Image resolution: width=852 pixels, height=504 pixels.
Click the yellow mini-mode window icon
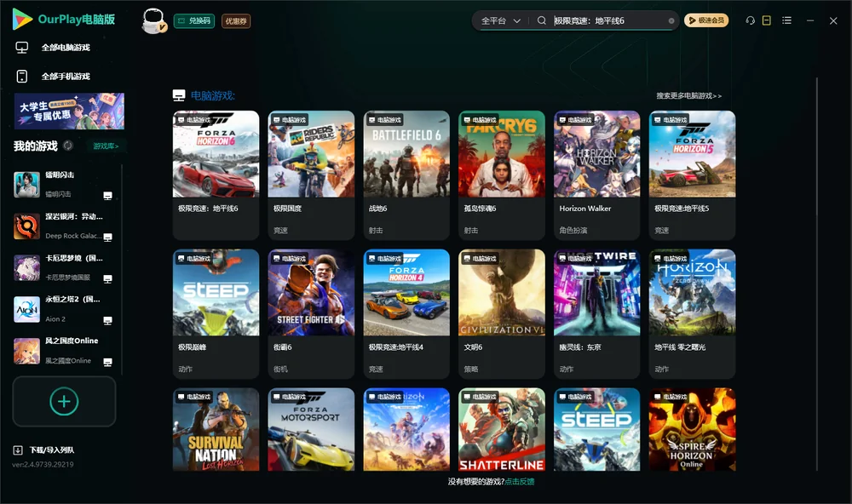click(767, 20)
